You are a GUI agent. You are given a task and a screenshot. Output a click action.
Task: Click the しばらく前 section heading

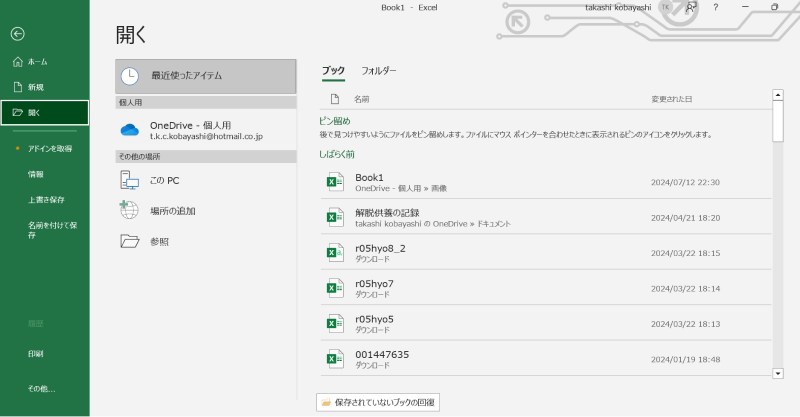coord(337,154)
